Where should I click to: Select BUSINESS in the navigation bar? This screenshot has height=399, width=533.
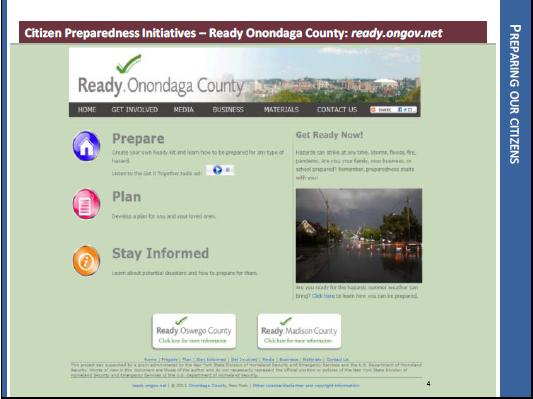pos(228,109)
